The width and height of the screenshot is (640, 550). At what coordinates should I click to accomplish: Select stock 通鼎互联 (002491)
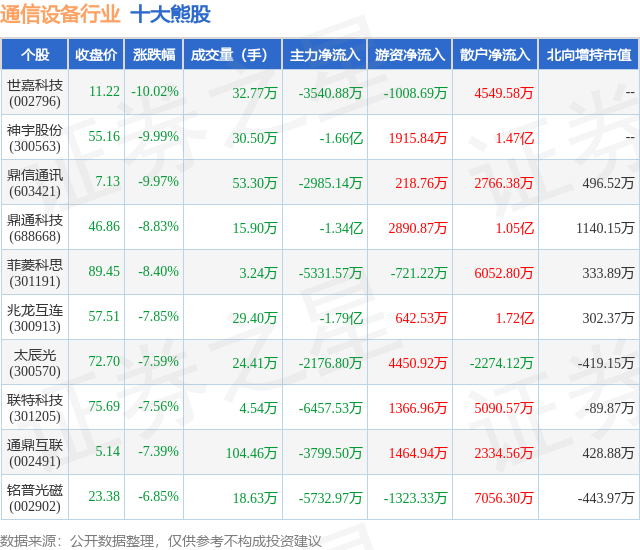pos(35,453)
